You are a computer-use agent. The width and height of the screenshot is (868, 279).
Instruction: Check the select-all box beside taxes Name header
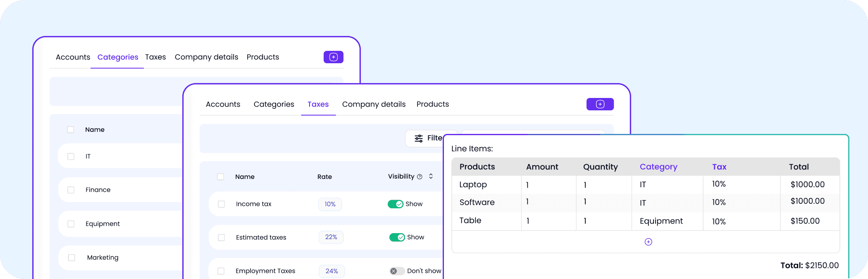tap(221, 177)
